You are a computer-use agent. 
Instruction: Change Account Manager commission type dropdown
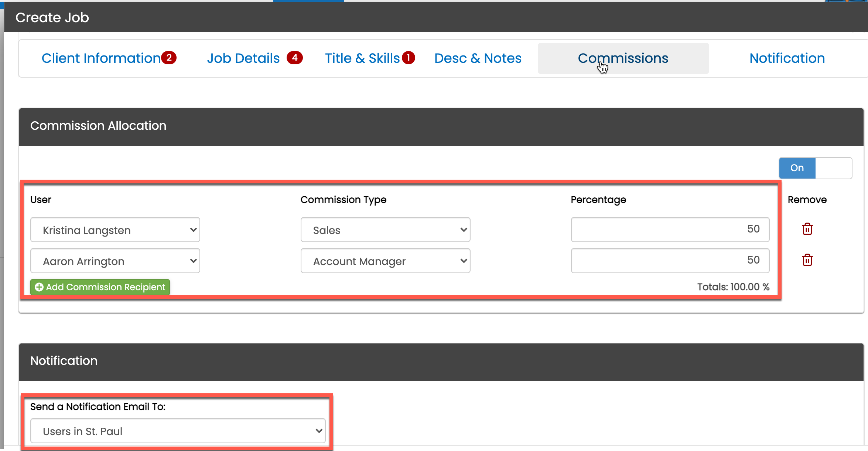(385, 261)
